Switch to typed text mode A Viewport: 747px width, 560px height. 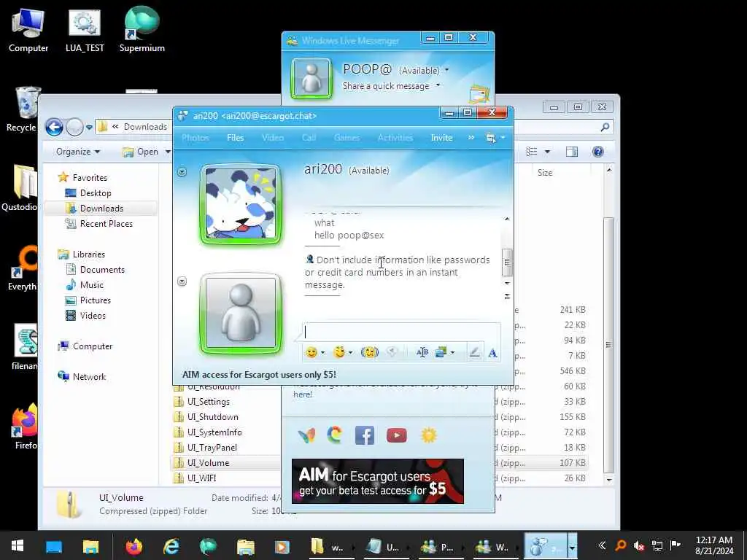point(492,353)
